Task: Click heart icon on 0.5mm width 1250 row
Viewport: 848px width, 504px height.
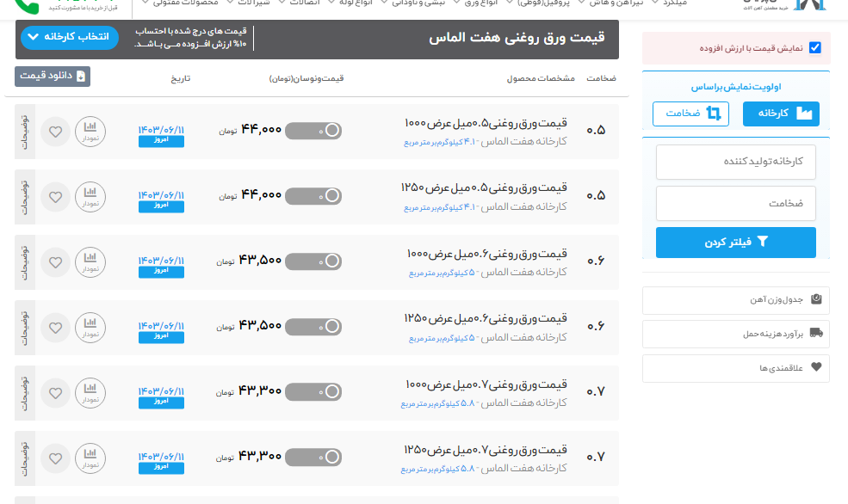Action: [55, 197]
